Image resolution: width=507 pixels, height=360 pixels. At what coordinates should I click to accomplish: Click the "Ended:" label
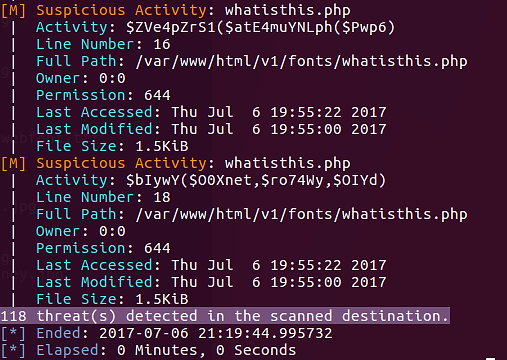[x=63, y=333]
